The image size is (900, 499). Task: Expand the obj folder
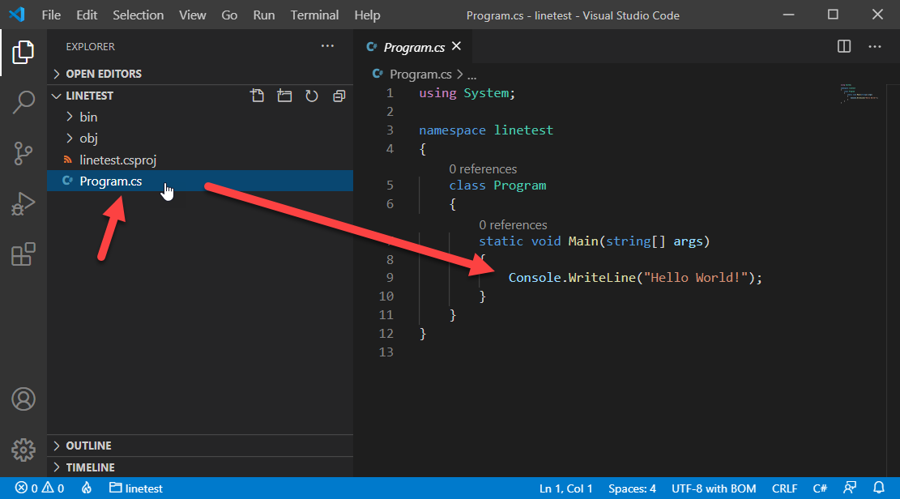pos(88,138)
